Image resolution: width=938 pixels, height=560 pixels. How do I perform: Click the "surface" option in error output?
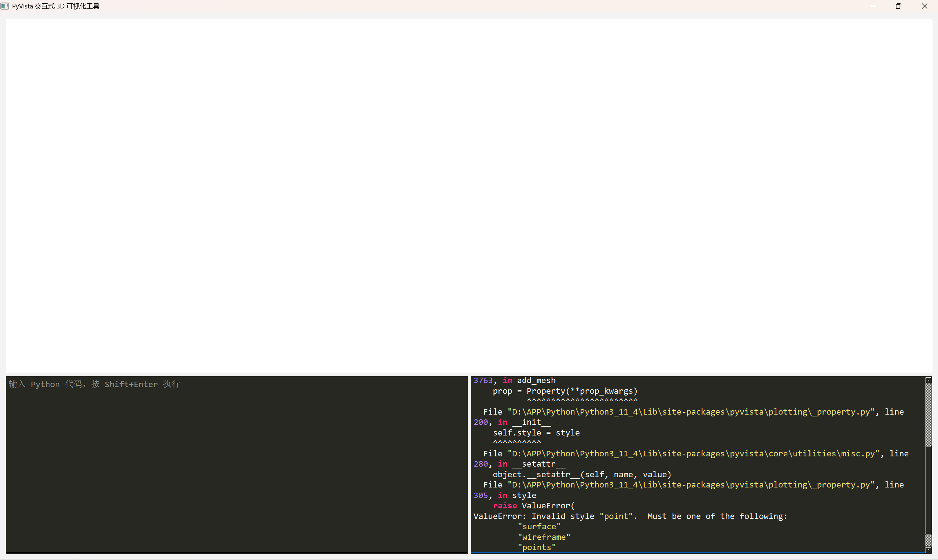[x=539, y=526]
